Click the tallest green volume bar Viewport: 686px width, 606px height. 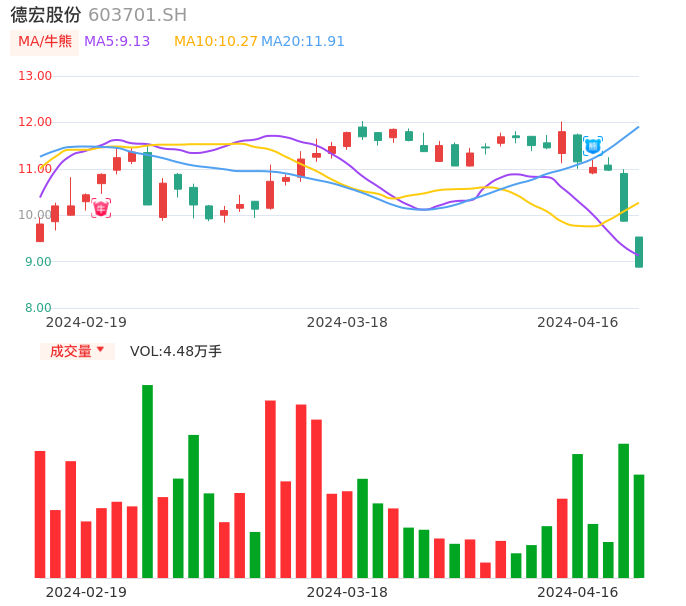[147, 480]
